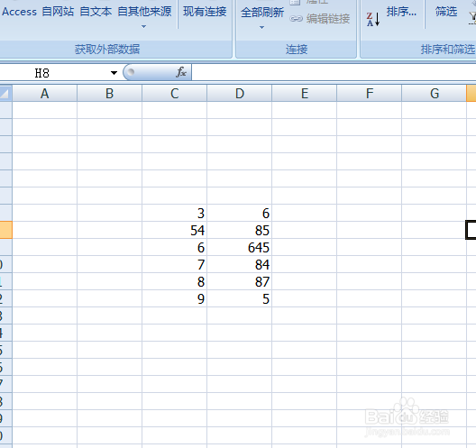Screen dimensions: 476x448
Task: Click cell containing 87
Action: click(240, 281)
